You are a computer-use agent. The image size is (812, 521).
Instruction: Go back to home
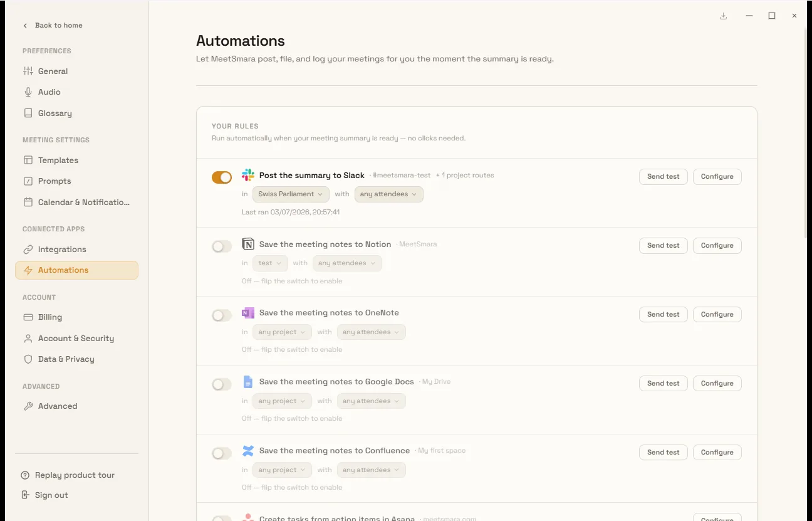tap(53, 26)
